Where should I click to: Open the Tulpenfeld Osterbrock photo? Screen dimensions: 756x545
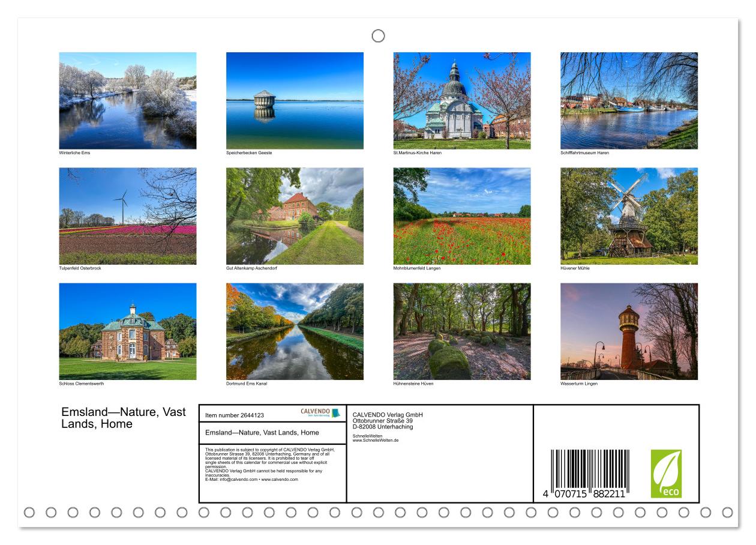pos(128,216)
